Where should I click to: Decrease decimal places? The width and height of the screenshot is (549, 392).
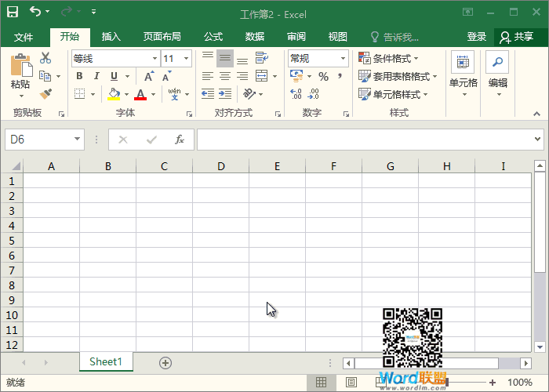point(313,94)
